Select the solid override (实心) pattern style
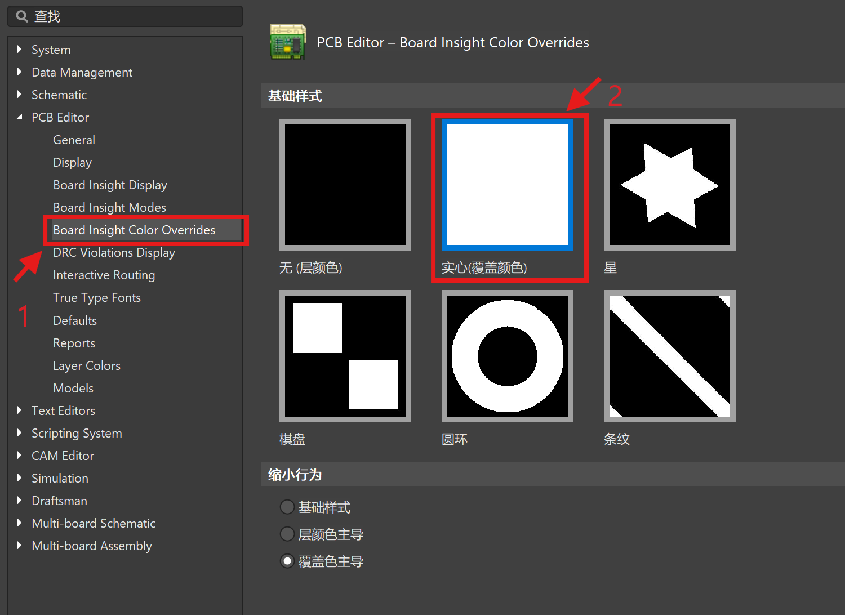Screen dimensions: 845x616 click(507, 184)
